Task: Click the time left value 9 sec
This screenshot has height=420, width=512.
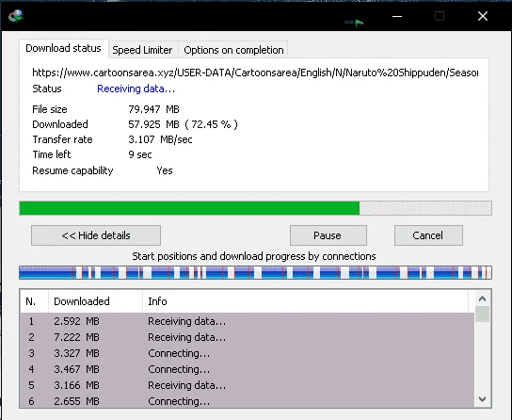Action: tap(139, 154)
